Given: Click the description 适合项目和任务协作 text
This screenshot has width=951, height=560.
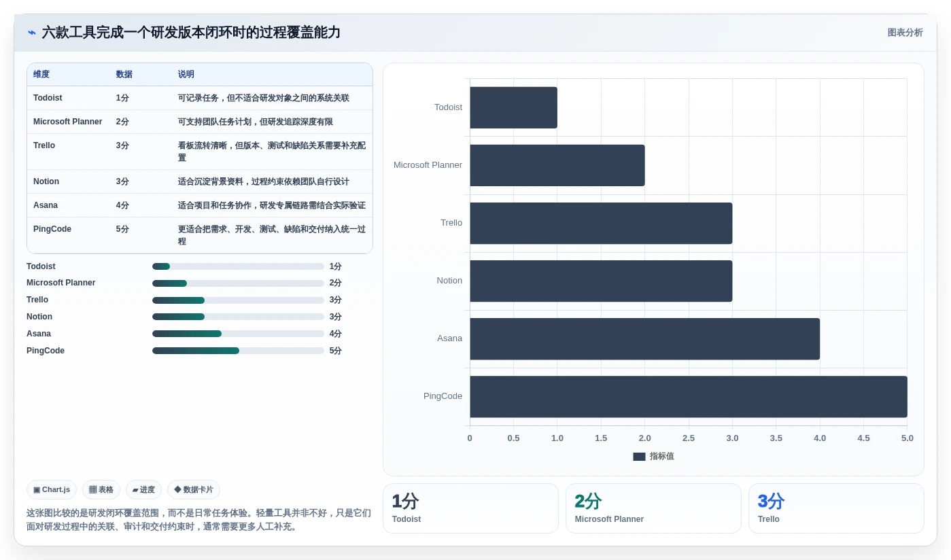Looking at the screenshot, I should pyautogui.click(x=272, y=205).
